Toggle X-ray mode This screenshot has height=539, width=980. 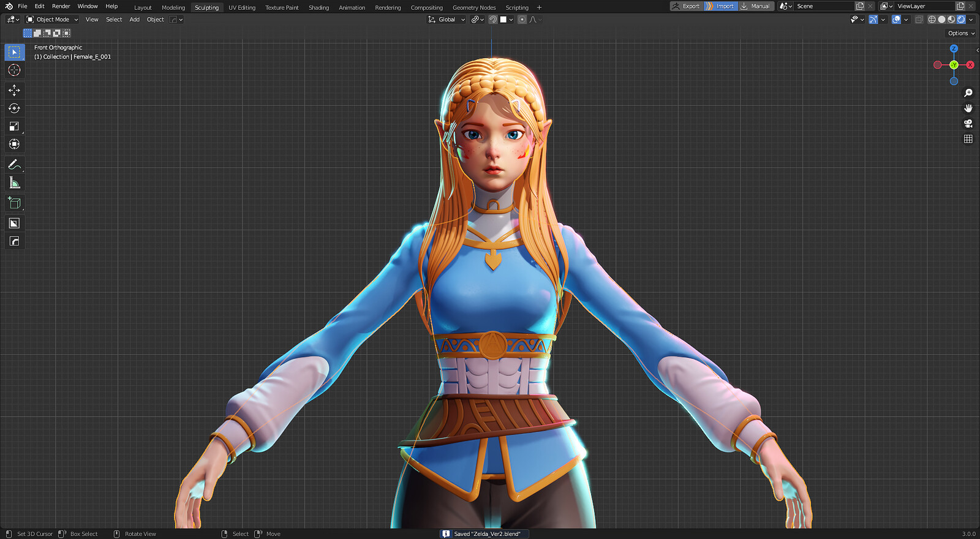coord(919,20)
